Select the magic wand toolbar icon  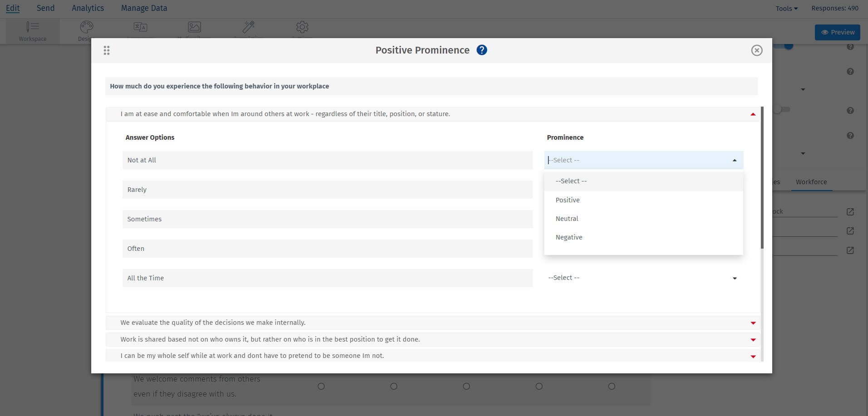(x=248, y=27)
